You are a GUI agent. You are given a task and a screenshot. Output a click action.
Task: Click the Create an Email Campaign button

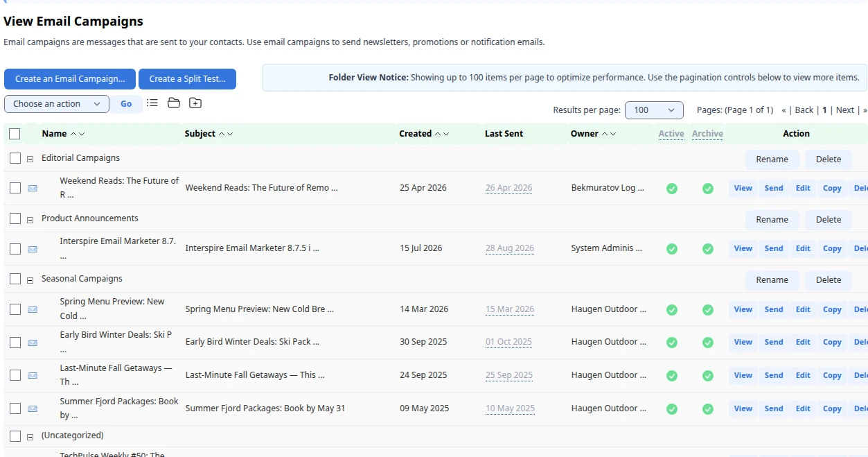coord(70,79)
